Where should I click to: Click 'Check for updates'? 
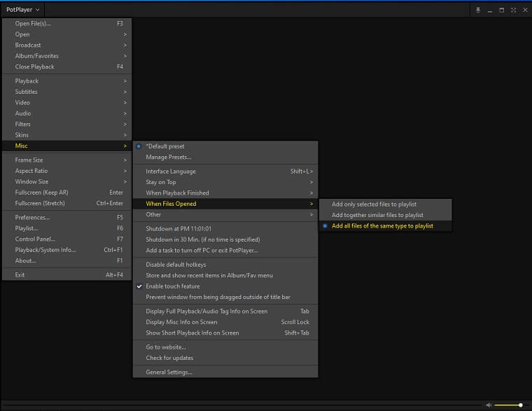click(x=225, y=358)
